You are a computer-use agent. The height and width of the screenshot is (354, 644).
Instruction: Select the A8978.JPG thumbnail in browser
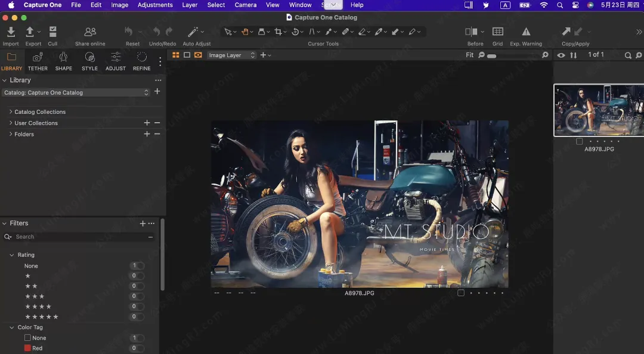pyautogui.click(x=599, y=110)
